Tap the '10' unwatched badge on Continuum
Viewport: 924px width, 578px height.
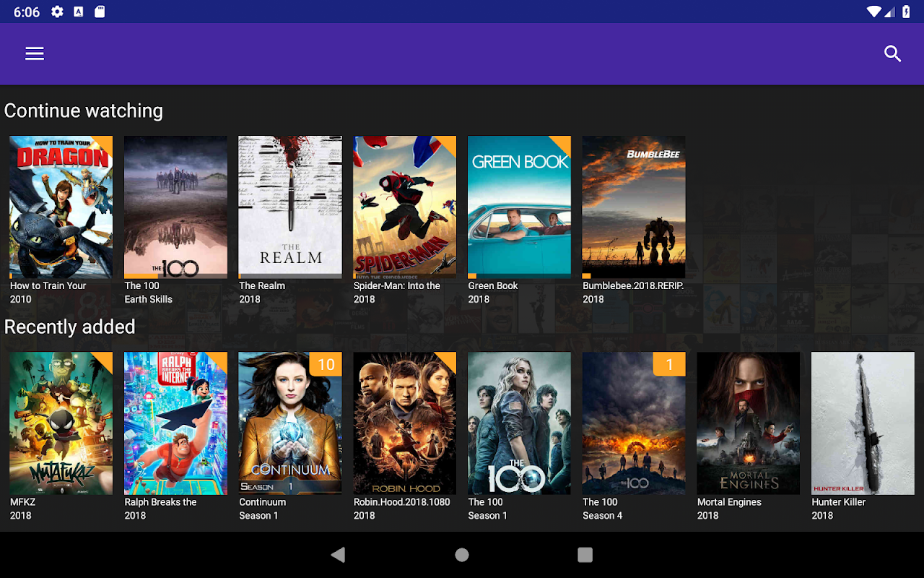click(x=326, y=364)
